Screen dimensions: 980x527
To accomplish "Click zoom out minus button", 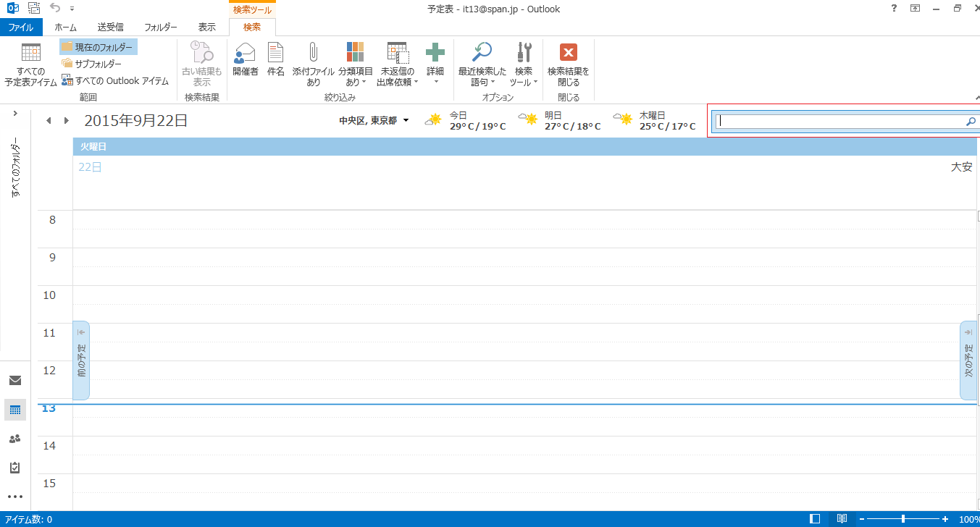I will tap(861, 519).
